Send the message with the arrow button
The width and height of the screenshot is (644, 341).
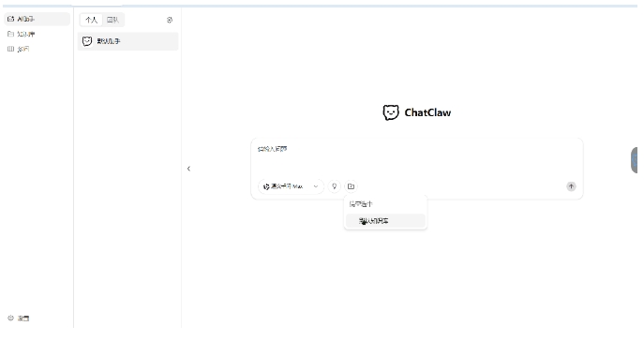click(571, 186)
